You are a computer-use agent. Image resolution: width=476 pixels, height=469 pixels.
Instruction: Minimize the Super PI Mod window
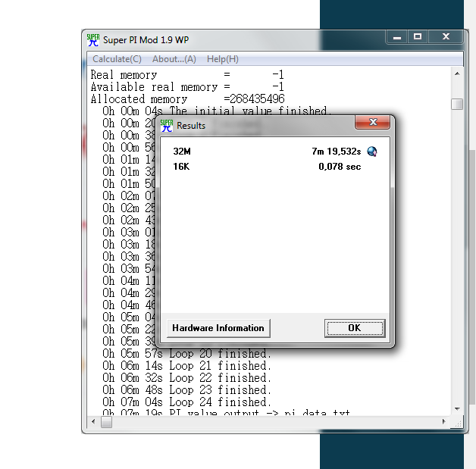click(396, 37)
